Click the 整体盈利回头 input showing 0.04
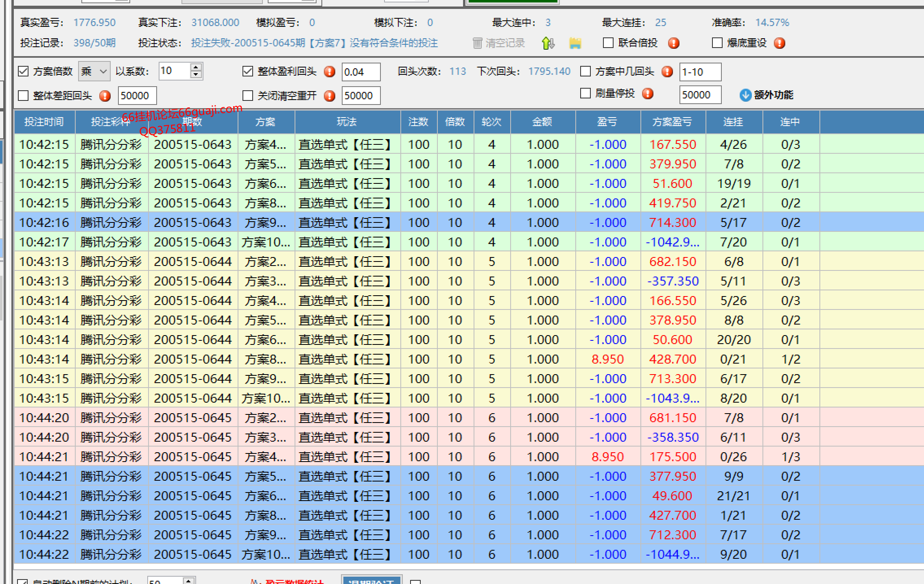Image resolution: width=924 pixels, height=584 pixels. pyautogui.click(x=361, y=72)
